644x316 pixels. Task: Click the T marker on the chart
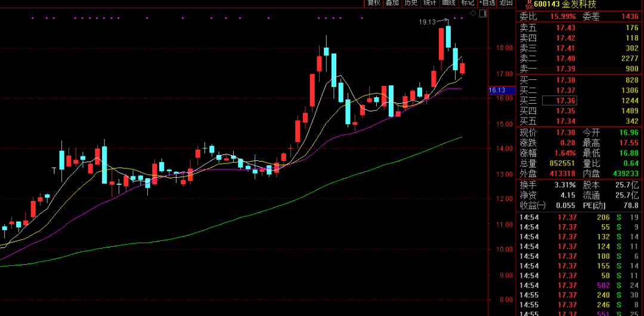(x=54, y=171)
